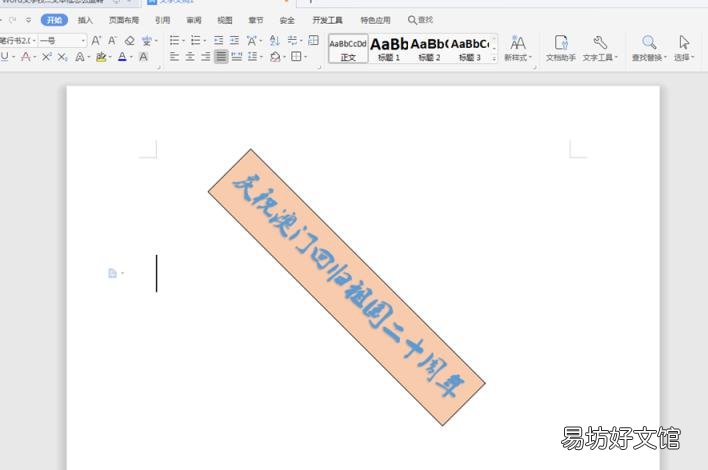Click the Chinese layout icon
The height and width of the screenshot is (470, 708).
pyautogui.click(x=252, y=41)
